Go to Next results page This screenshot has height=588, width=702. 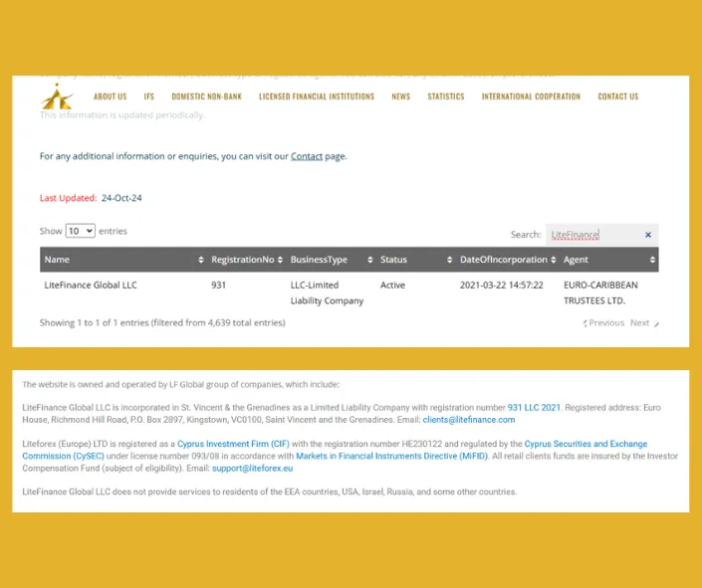(x=644, y=323)
